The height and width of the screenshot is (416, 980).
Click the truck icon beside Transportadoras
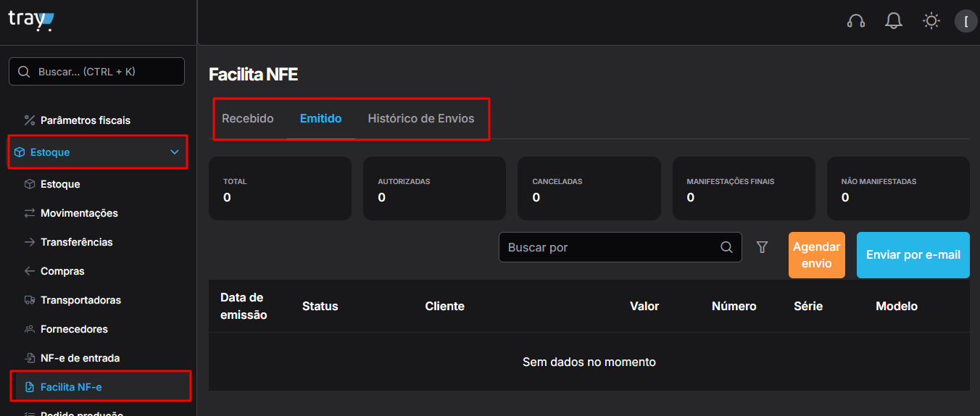pos(30,300)
